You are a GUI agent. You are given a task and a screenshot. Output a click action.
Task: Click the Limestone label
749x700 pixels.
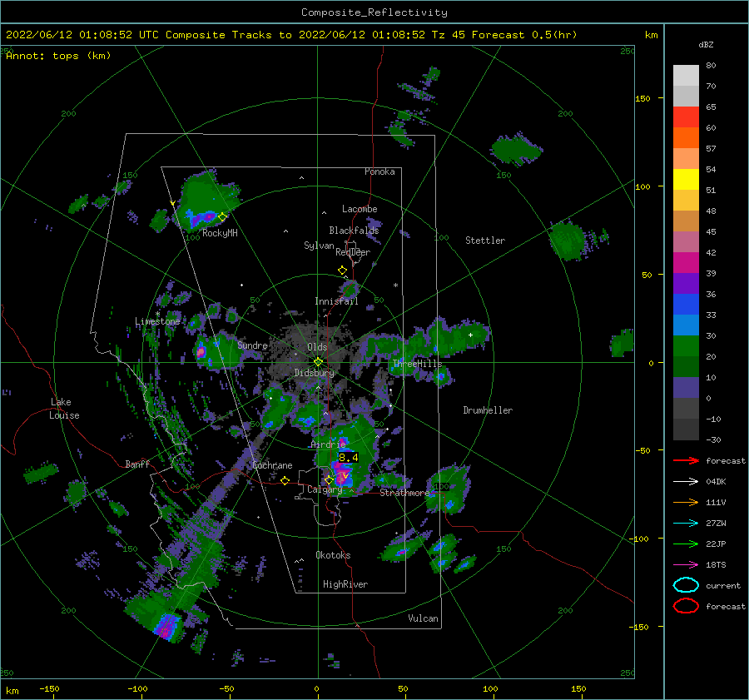click(x=157, y=321)
